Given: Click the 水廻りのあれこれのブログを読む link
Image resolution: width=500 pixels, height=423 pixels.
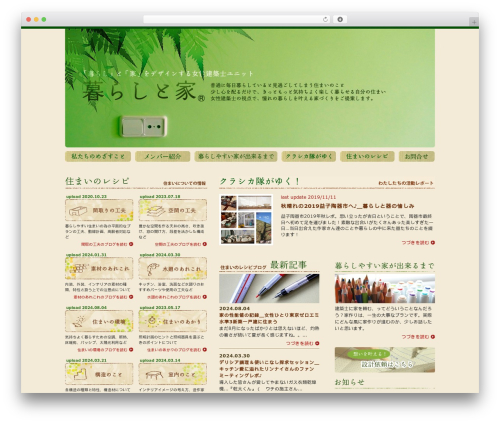Looking at the screenshot, I should [174, 297].
